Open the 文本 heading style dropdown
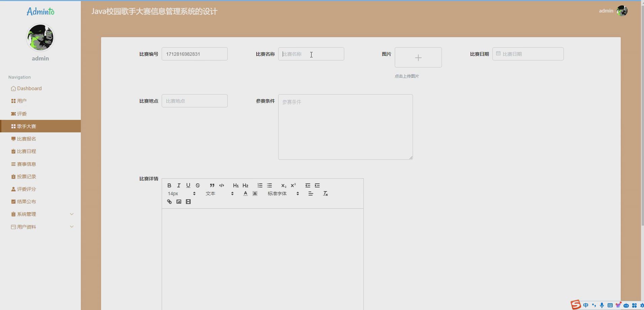 pos(220,193)
